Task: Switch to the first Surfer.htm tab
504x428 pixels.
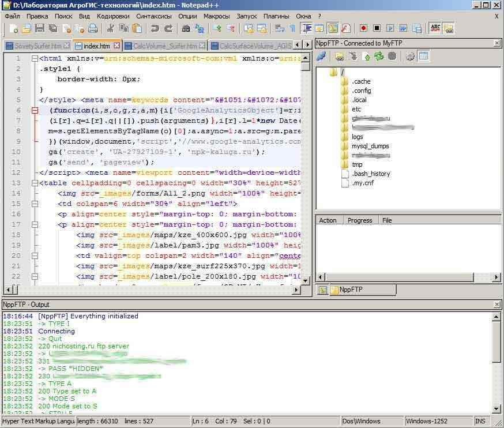Action: coord(38,46)
